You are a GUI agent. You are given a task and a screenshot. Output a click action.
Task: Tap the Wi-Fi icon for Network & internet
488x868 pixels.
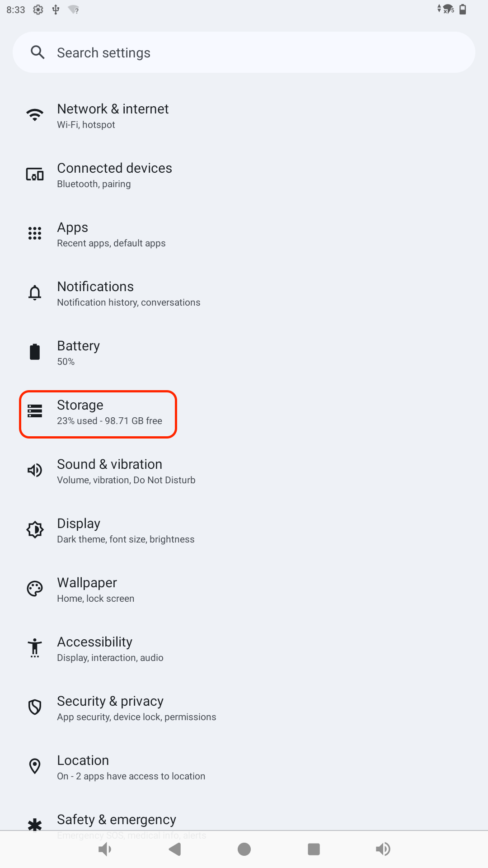pyautogui.click(x=35, y=115)
